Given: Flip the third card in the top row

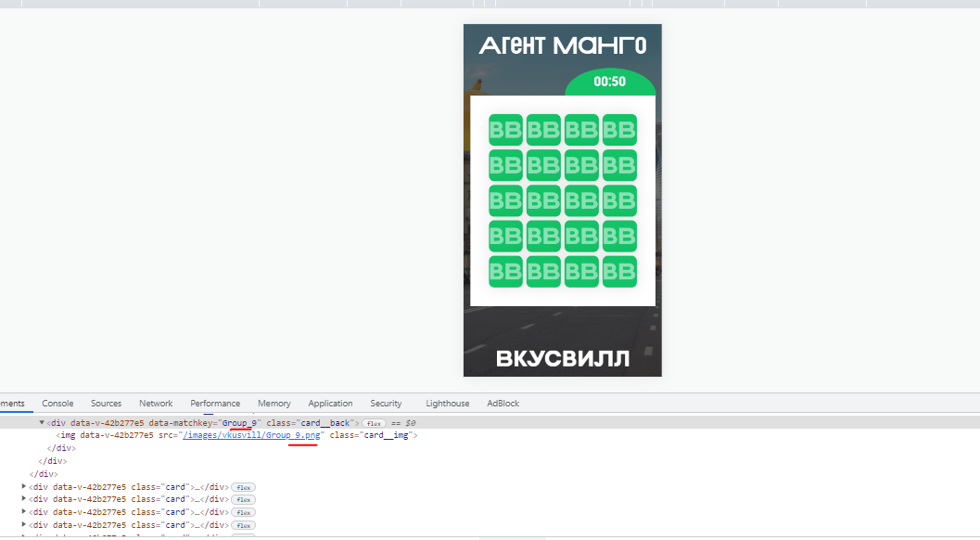Looking at the screenshot, I should pyautogui.click(x=582, y=130).
